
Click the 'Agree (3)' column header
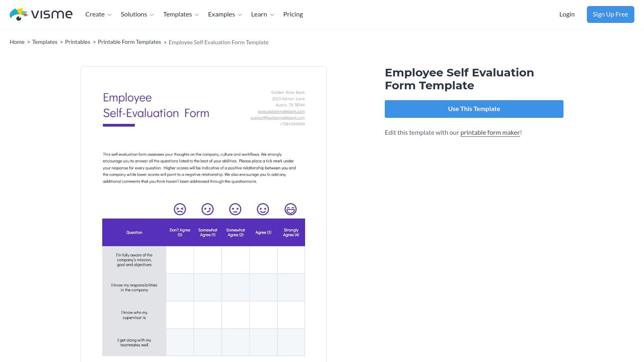click(263, 232)
